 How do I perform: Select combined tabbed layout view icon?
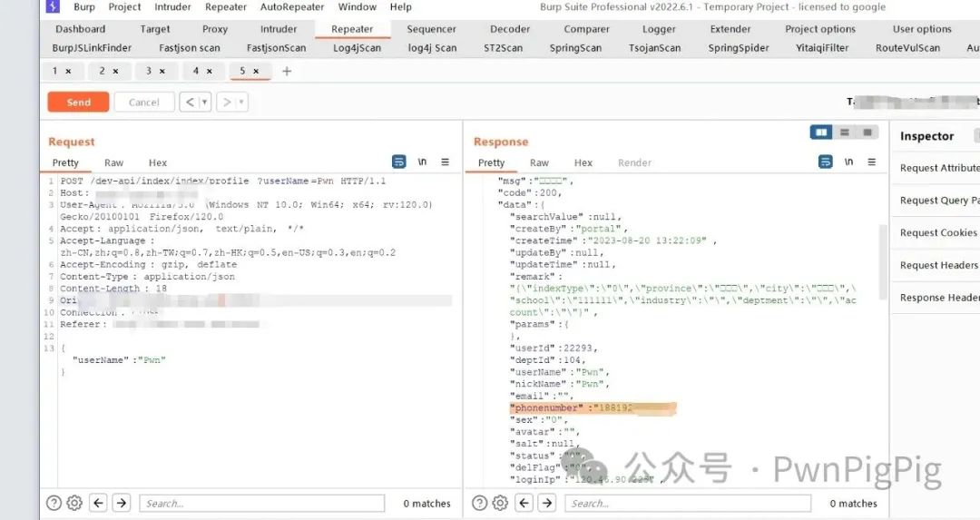click(867, 132)
